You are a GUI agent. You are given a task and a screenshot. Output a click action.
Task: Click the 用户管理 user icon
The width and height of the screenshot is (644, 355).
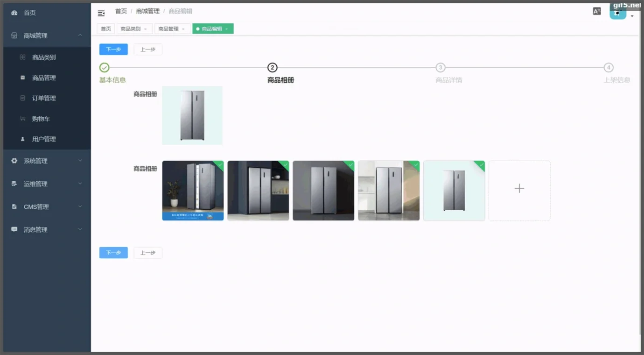point(22,139)
